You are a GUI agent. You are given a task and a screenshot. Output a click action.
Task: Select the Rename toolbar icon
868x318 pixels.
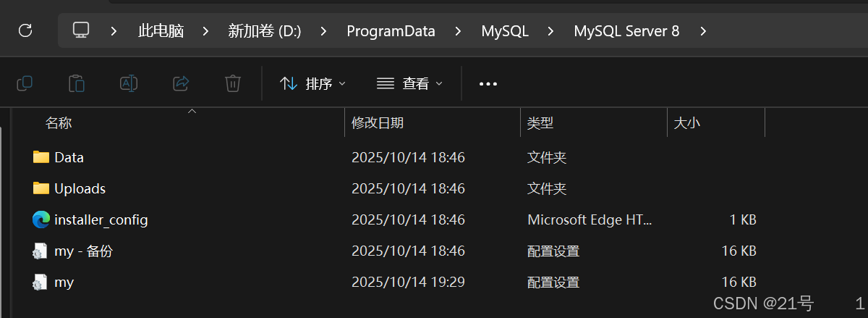click(x=129, y=83)
